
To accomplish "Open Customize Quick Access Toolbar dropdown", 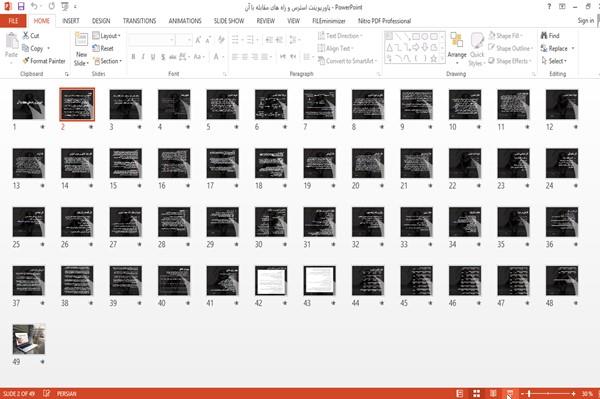I will click(75, 6).
